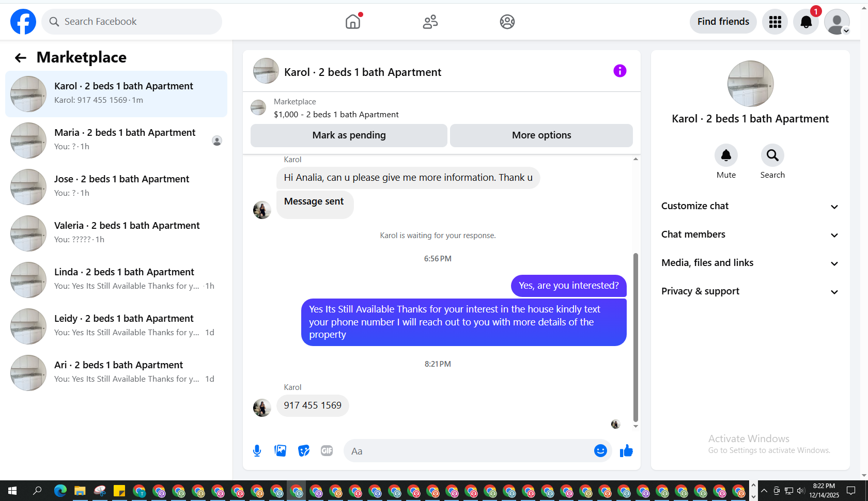This screenshot has height=501, width=868.
Task: Click the long 'Yes Its Still Available' message
Action: point(464,322)
